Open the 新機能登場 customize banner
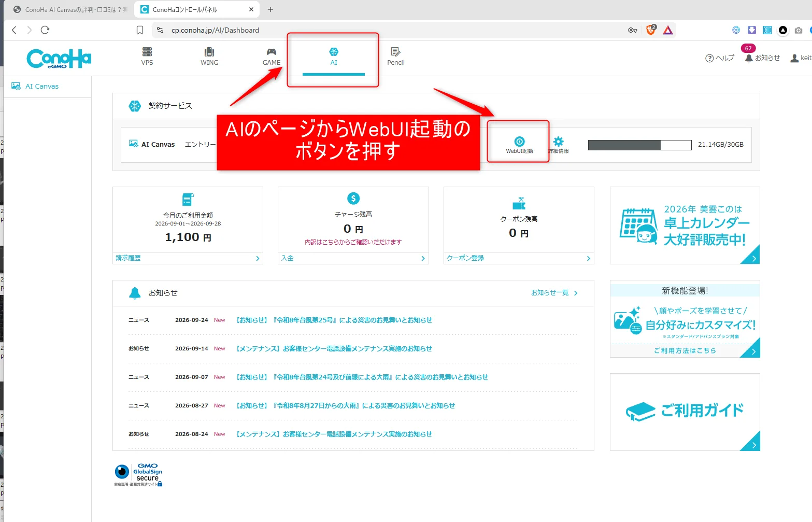Viewport: 812px width, 522px height. (685, 319)
